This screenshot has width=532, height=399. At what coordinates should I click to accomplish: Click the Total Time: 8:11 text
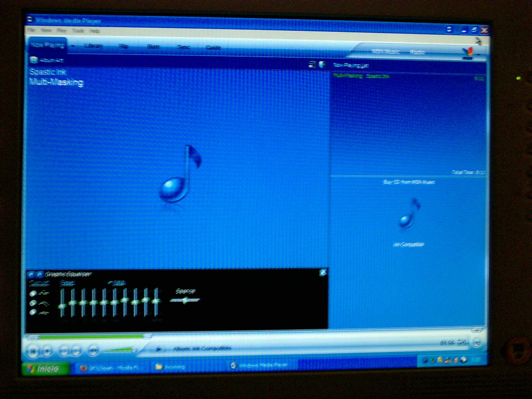point(468,172)
